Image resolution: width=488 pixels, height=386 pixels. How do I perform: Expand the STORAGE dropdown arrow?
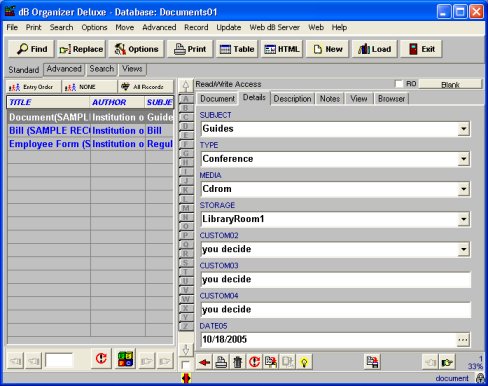click(x=463, y=219)
